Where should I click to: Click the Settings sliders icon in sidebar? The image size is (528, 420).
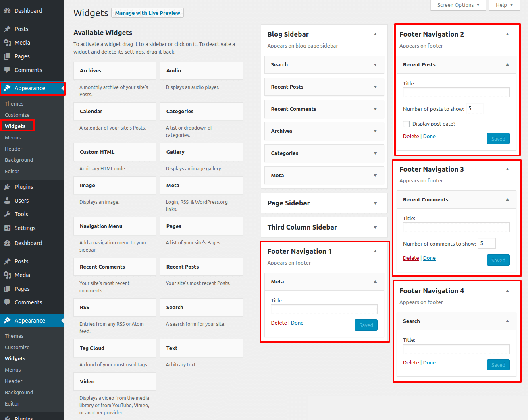tap(7, 228)
